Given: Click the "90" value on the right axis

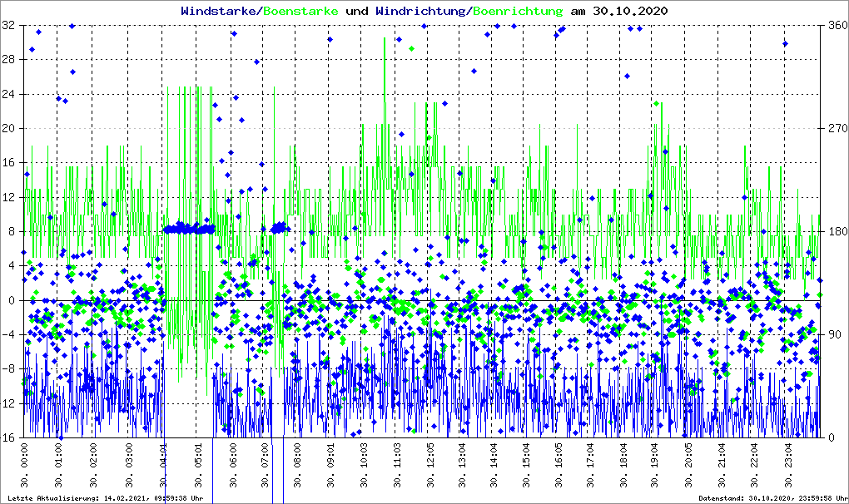Looking at the screenshot, I should pos(834,335).
